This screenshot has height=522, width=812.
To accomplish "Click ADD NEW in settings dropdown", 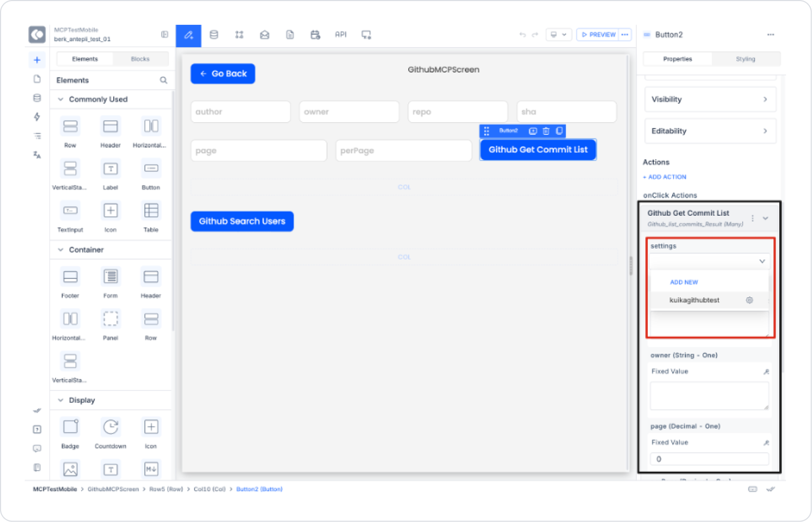I will point(684,282).
